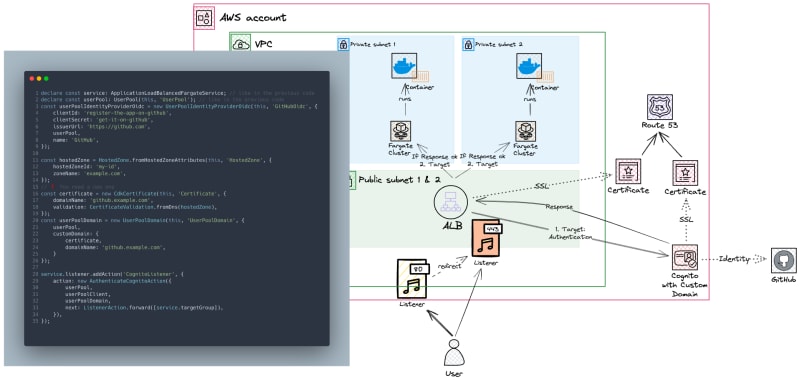Click the 'Route 53' label
Screen dimensions: 800x382
point(660,125)
